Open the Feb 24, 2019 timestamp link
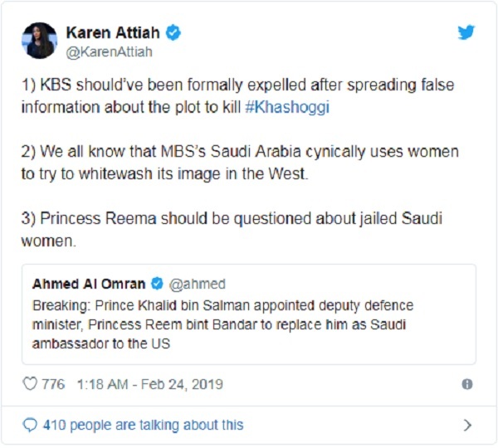The image size is (498, 448). click(x=149, y=384)
